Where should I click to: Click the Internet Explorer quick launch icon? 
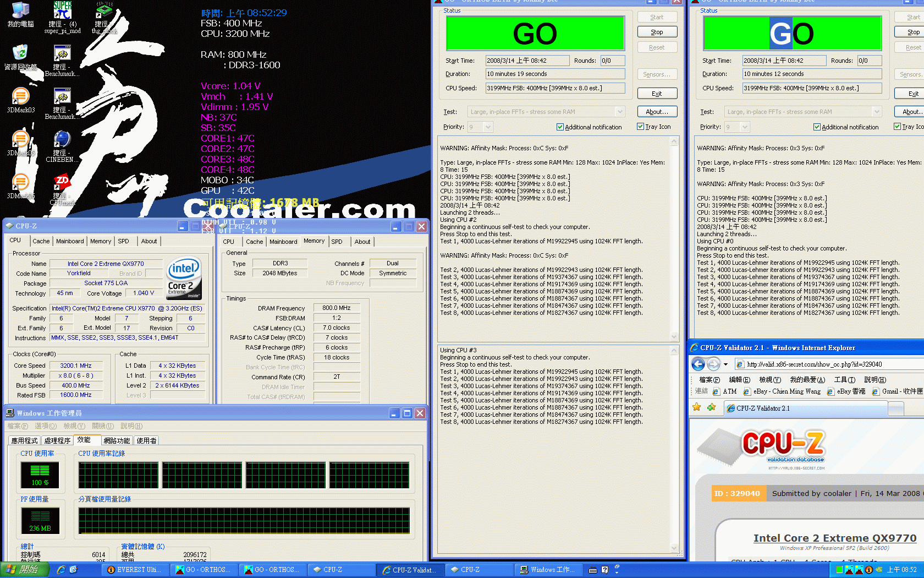(61, 570)
